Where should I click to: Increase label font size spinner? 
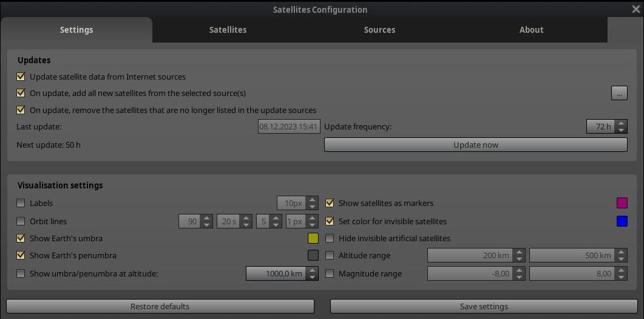[x=312, y=200]
